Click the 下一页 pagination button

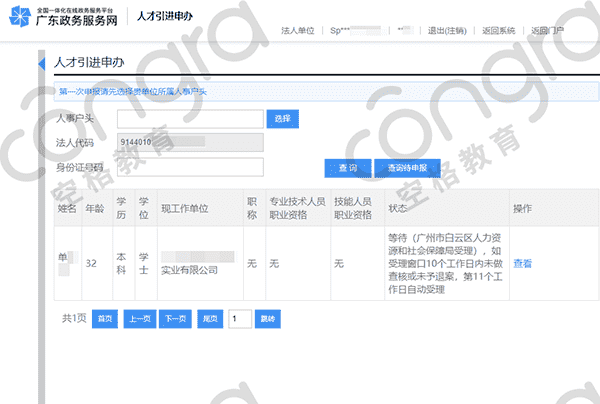(175, 319)
